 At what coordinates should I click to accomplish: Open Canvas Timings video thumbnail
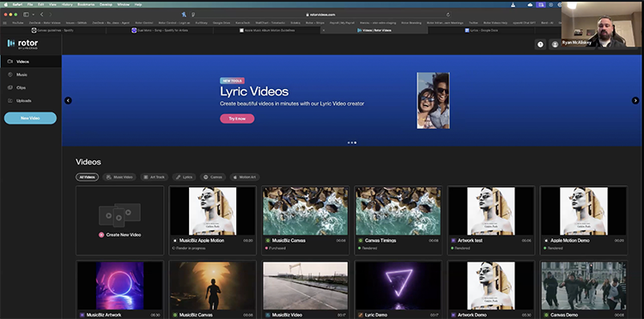[398, 211]
